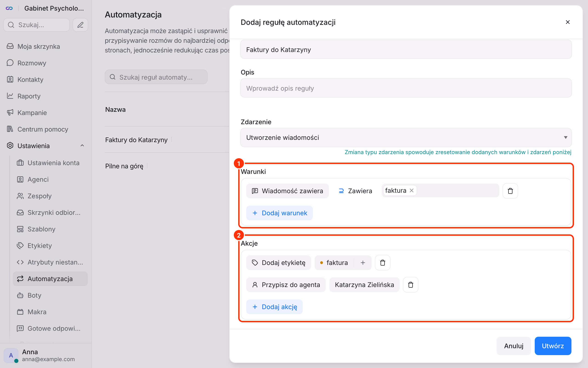Open Atrybuty niestandardowe settings
Image resolution: width=588 pixels, height=368 pixels.
(50, 262)
